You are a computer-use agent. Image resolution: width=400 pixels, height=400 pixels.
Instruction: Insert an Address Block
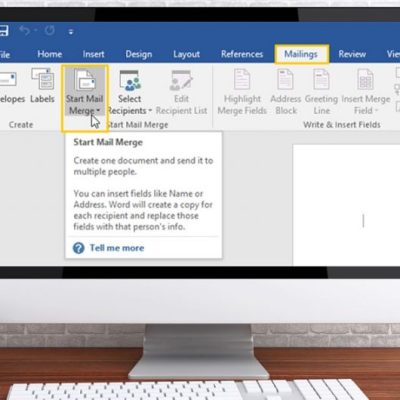click(x=286, y=91)
